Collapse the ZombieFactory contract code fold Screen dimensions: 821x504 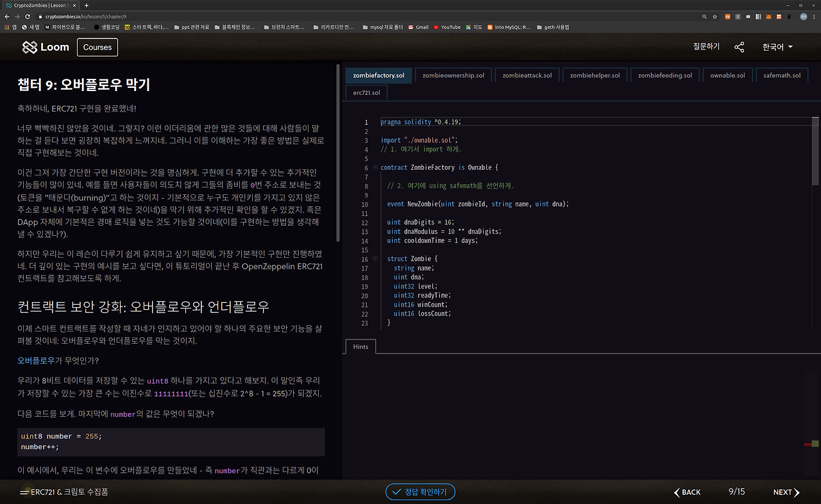tap(375, 168)
